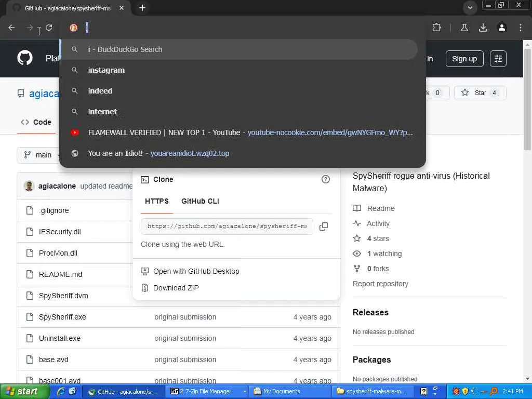Open the tab search dropdown arrow
The height and width of the screenshot is (399, 532).
click(470, 8)
